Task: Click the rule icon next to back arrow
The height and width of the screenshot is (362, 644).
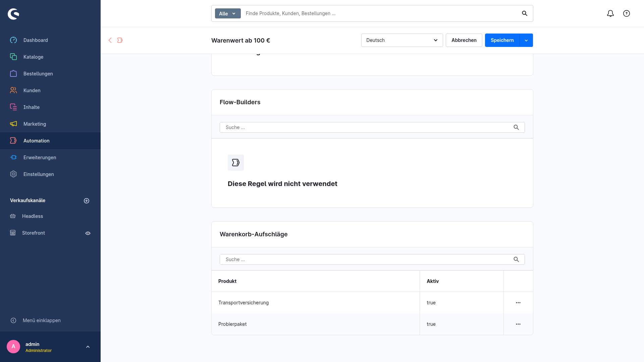Action: click(x=120, y=40)
